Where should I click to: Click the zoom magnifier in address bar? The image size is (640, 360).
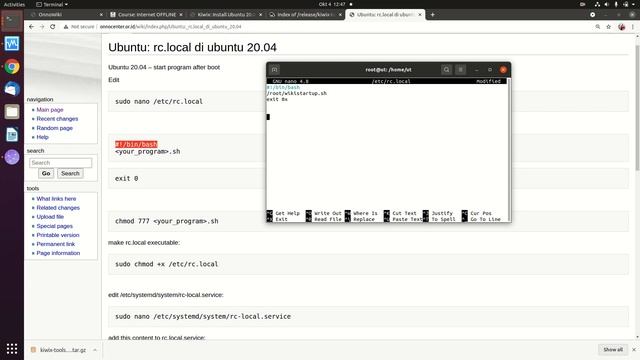[598, 27]
